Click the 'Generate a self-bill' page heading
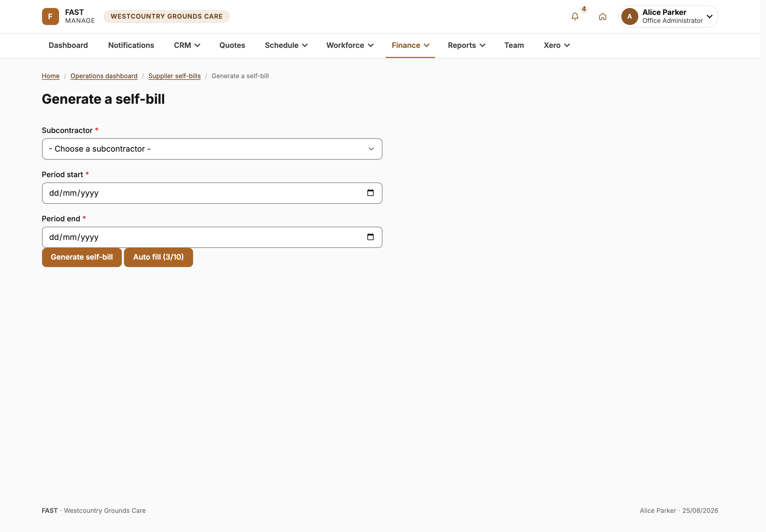This screenshot has height=532, width=766. [x=103, y=99]
